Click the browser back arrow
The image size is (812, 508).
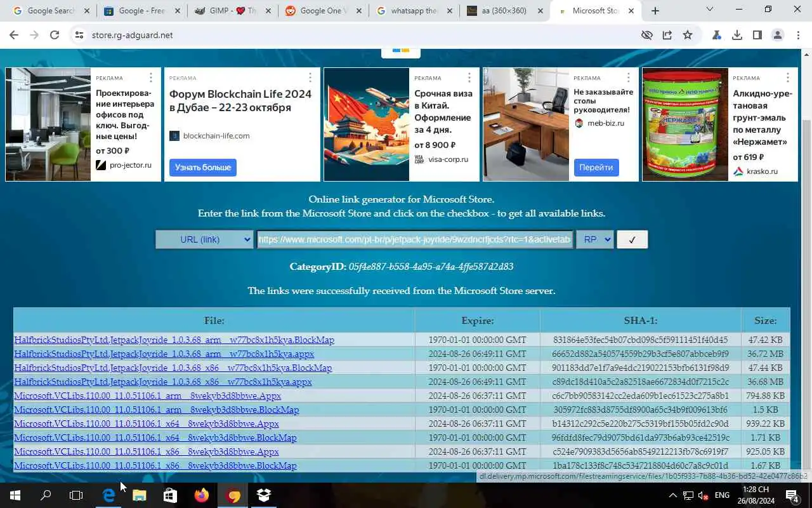click(x=14, y=36)
